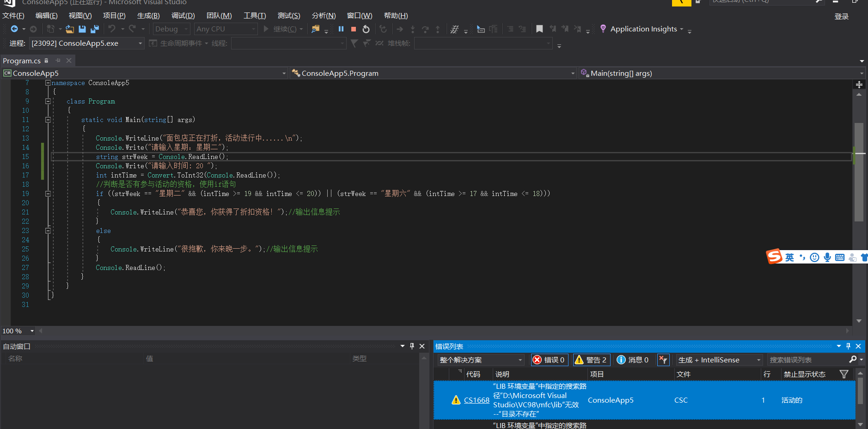Image resolution: width=868 pixels, height=429 pixels.
Task: Open the 帮助(H) menu
Action: point(396,16)
